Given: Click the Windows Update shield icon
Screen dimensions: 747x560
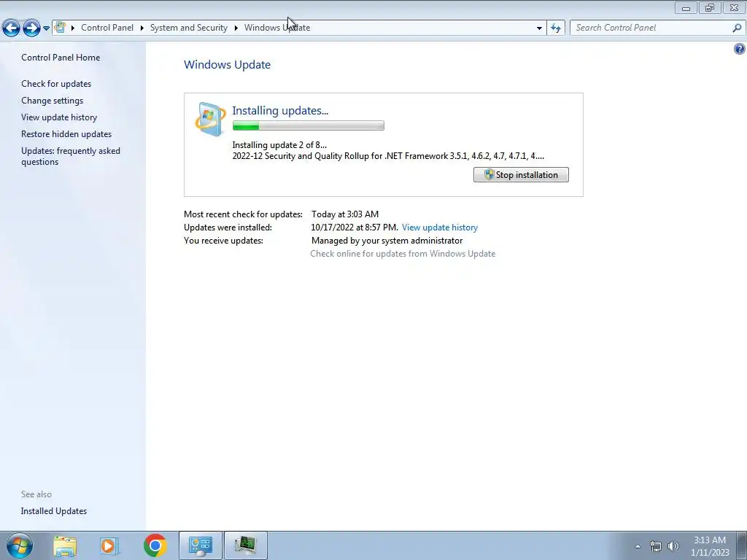Looking at the screenshot, I should coord(210,119).
